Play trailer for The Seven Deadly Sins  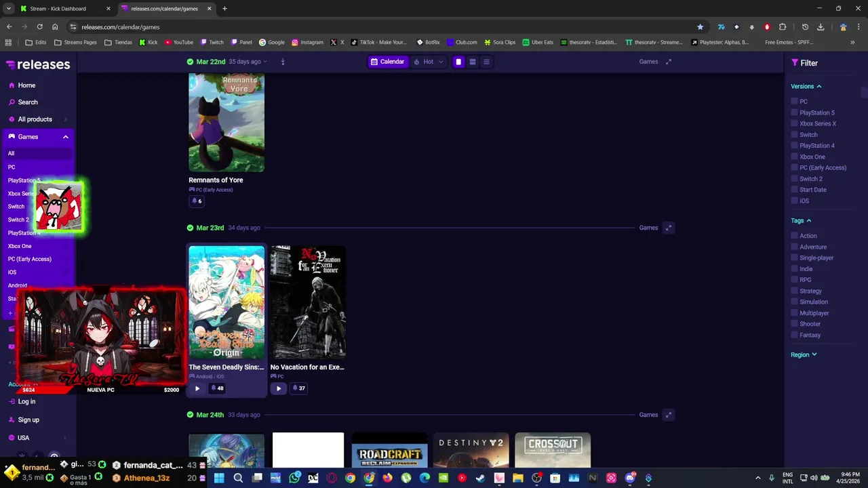tap(197, 388)
